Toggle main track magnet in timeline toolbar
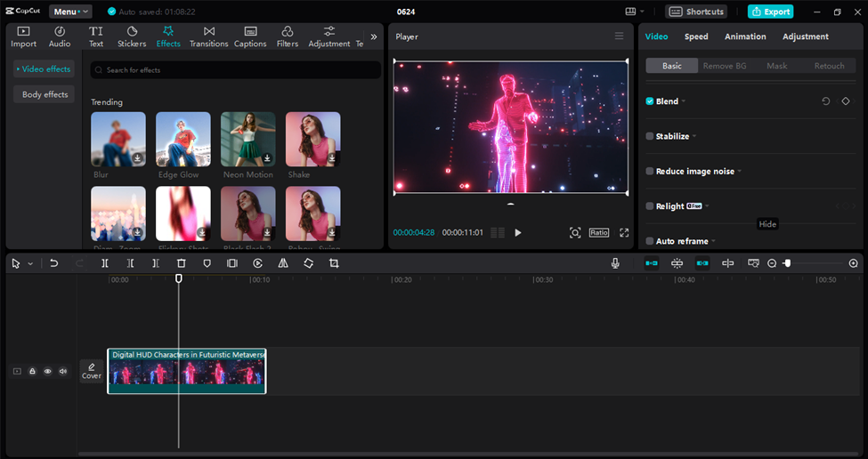Image resolution: width=868 pixels, height=459 pixels. coord(652,263)
